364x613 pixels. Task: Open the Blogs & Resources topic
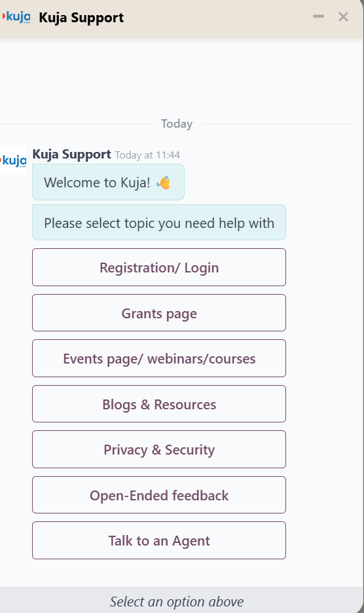point(159,404)
